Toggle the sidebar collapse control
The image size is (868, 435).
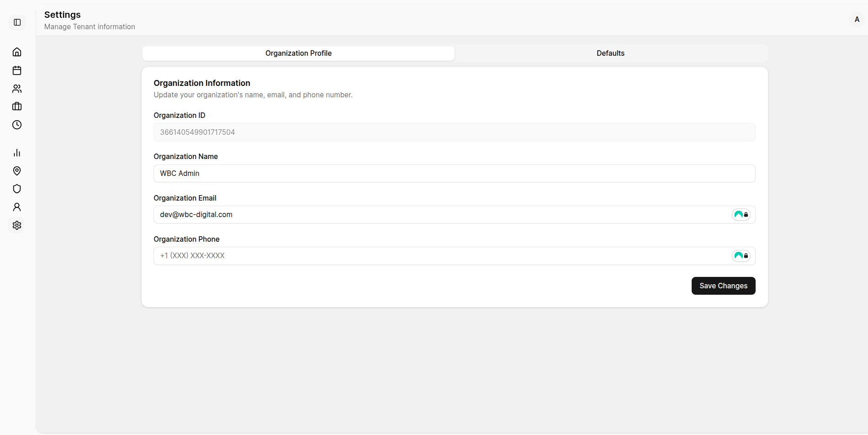[17, 22]
